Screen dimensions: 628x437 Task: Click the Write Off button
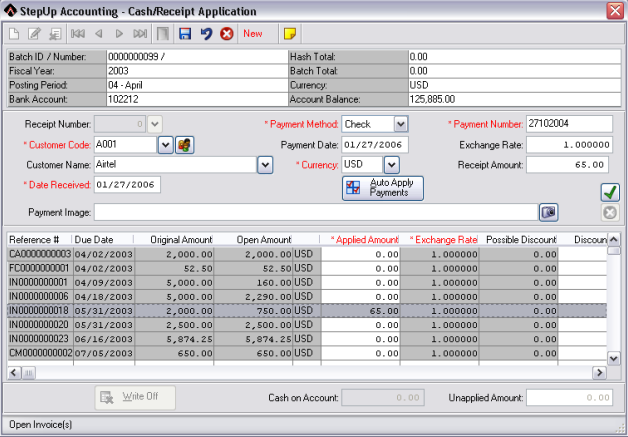click(x=135, y=397)
